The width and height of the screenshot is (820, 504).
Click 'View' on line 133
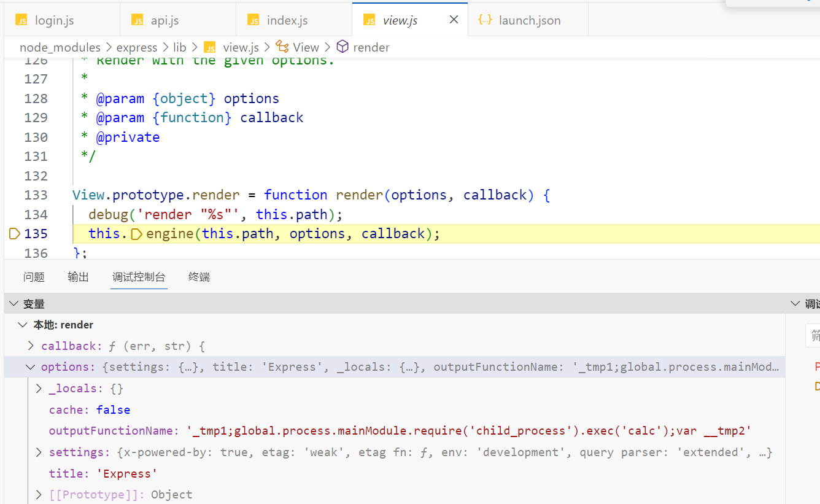coord(88,195)
